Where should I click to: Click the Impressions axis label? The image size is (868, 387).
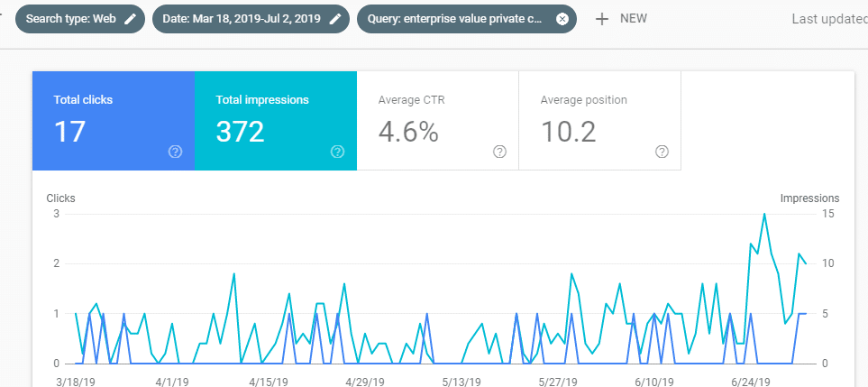tap(809, 198)
